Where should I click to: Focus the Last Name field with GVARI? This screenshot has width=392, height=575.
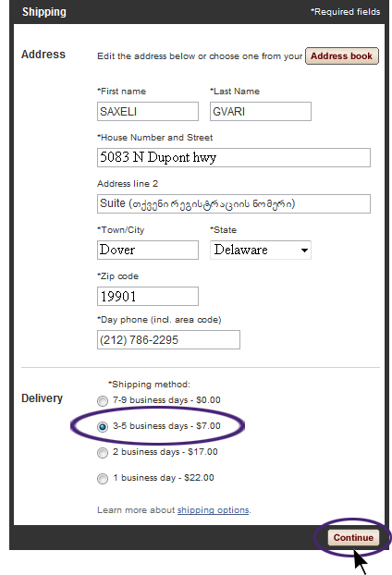click(x=261, y=112)
